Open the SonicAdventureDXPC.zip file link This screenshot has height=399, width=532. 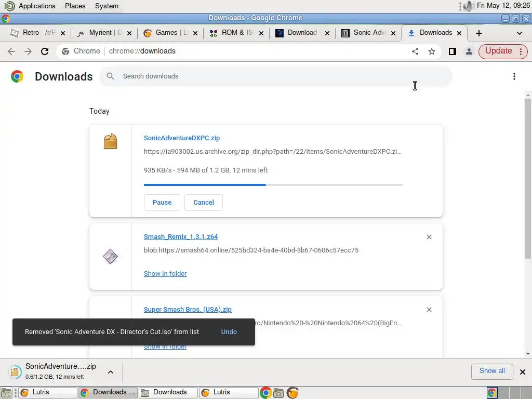[182, 138]
